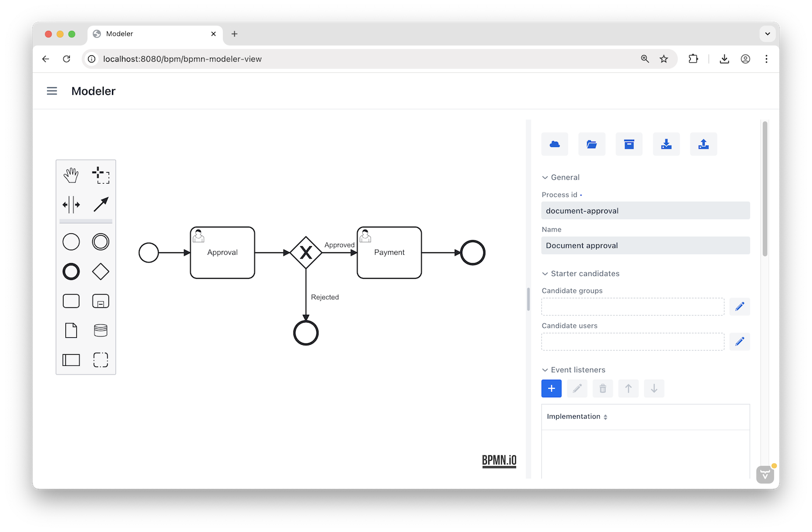This screenshot has width=812, height=532.
Task: Click the cloud deploy button
Action: (x=555, y=144)
